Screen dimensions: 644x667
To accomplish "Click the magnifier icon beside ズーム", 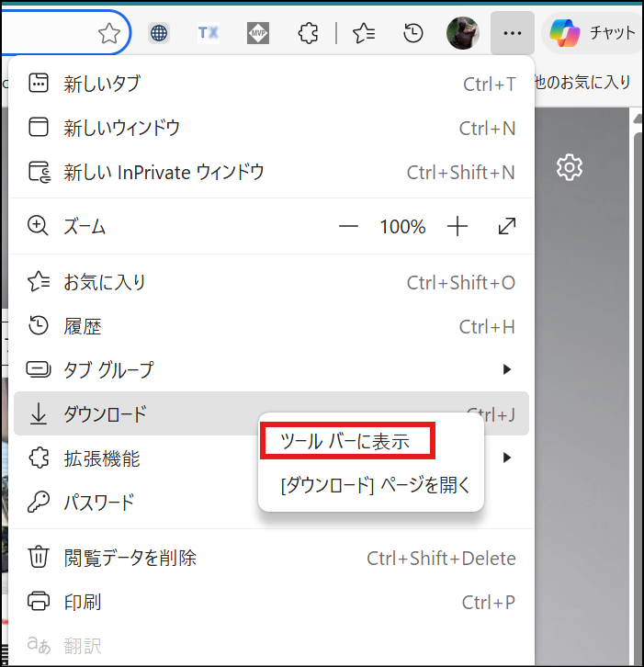I will pyautogui.click(x=38, y=226).
